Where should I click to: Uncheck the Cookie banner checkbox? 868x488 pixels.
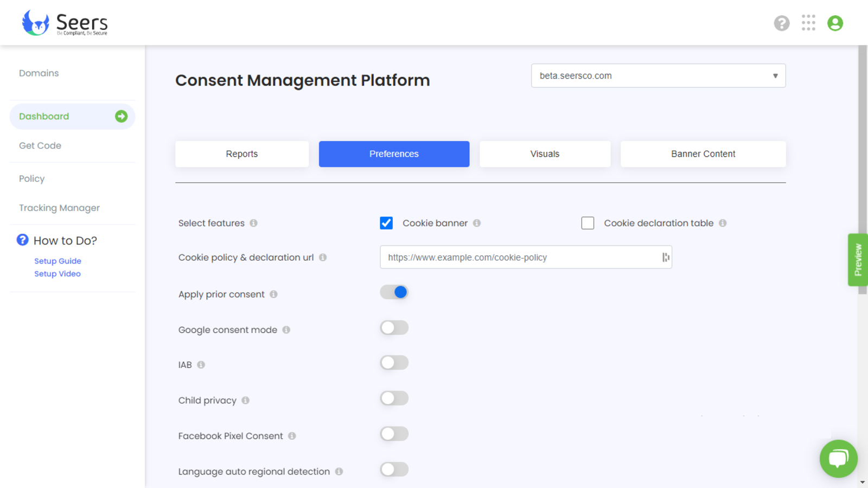click(386, 223)
